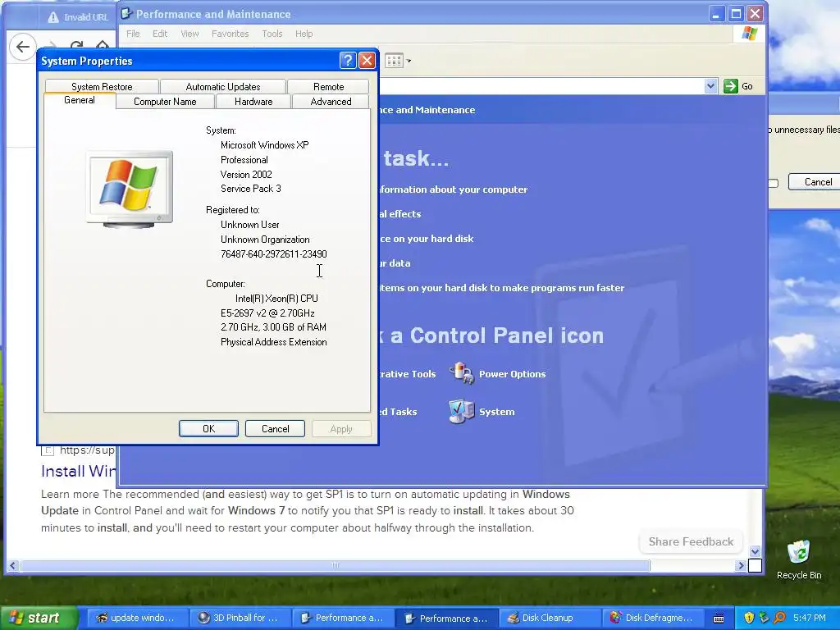840x630 pixels.
Task: Click the browser home icon
Action: (x=103, y=46)
